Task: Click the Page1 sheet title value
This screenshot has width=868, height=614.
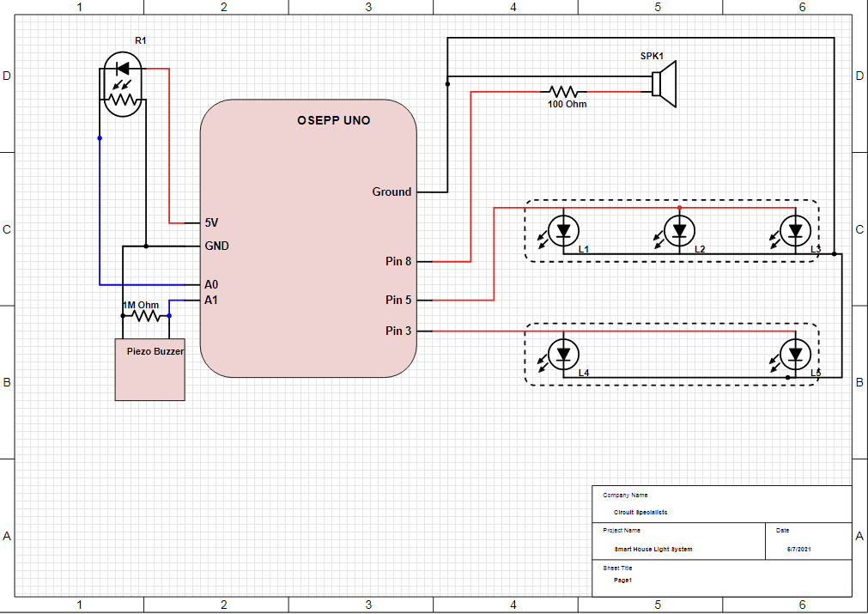Action: pos(622,581)
